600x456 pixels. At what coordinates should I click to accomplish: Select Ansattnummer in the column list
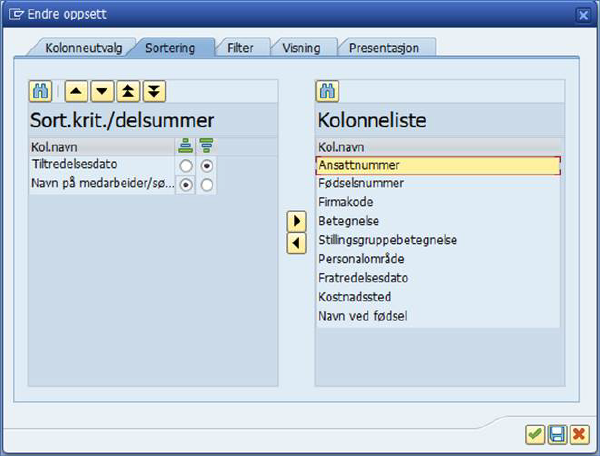tap(438, 165)
